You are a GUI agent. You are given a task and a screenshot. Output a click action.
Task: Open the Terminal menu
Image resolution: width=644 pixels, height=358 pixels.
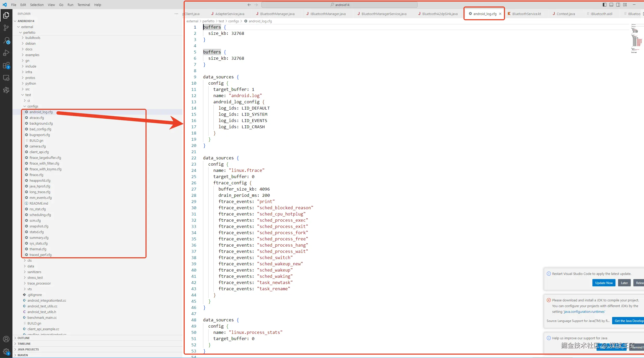pos(84,5)
